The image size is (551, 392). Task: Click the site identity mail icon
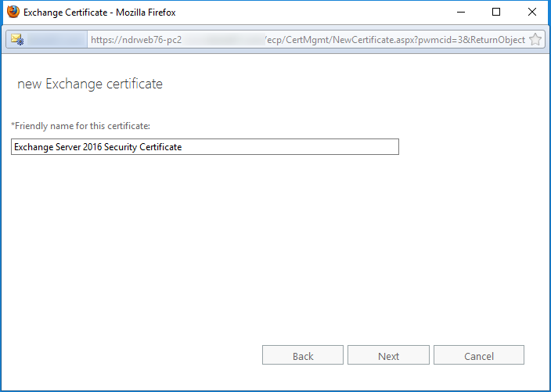pos(17,39)
